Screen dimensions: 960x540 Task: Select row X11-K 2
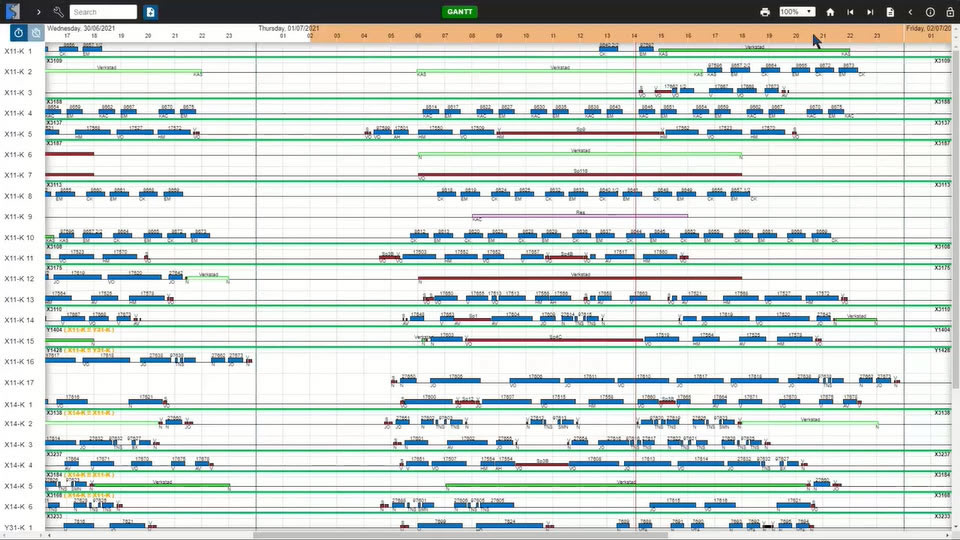click(x=18, y=72)
